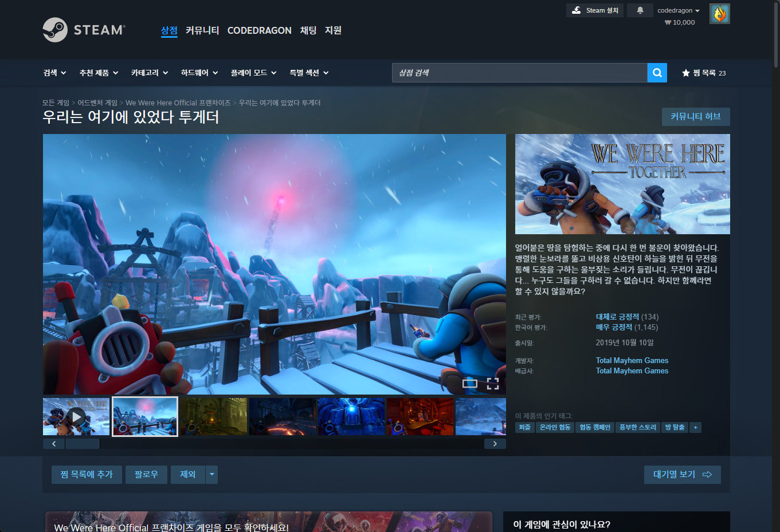Click the right arrow of thumbnail strip
The height and width of the screenshot is (532, 780).
click(x=495, y=444)
